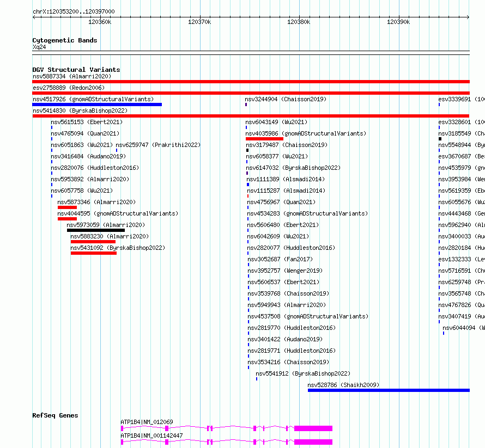Click the nsv5887334 (Almarri2020) variant label

[x=72, y=76]
